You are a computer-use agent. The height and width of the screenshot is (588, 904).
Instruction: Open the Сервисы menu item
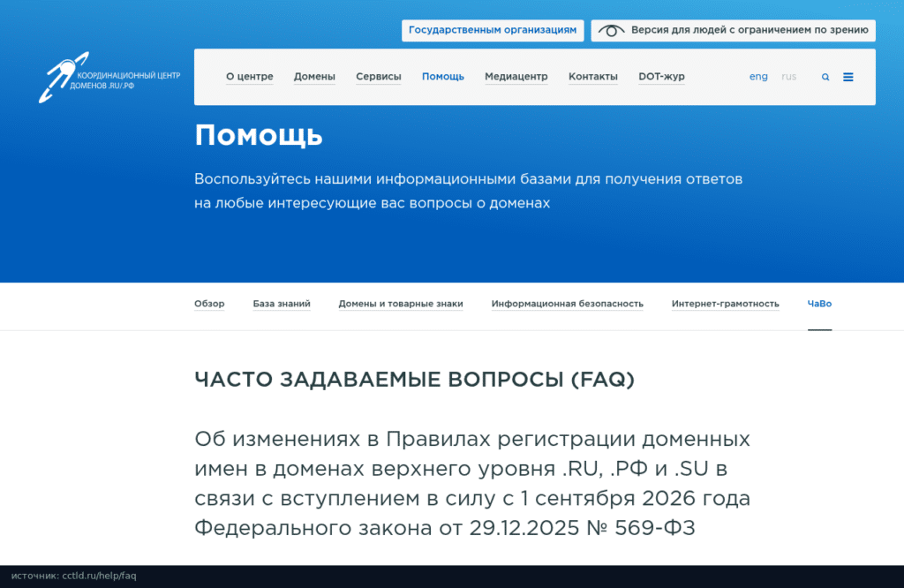378,77
